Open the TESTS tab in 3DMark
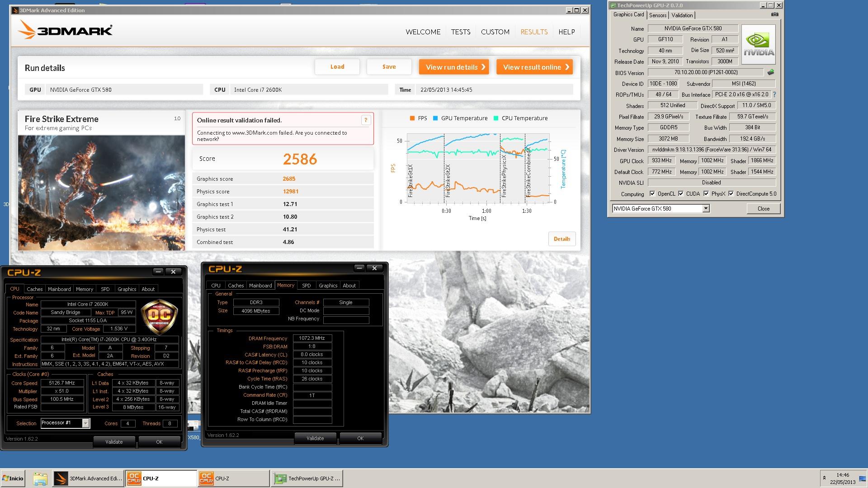 (461, 32)
